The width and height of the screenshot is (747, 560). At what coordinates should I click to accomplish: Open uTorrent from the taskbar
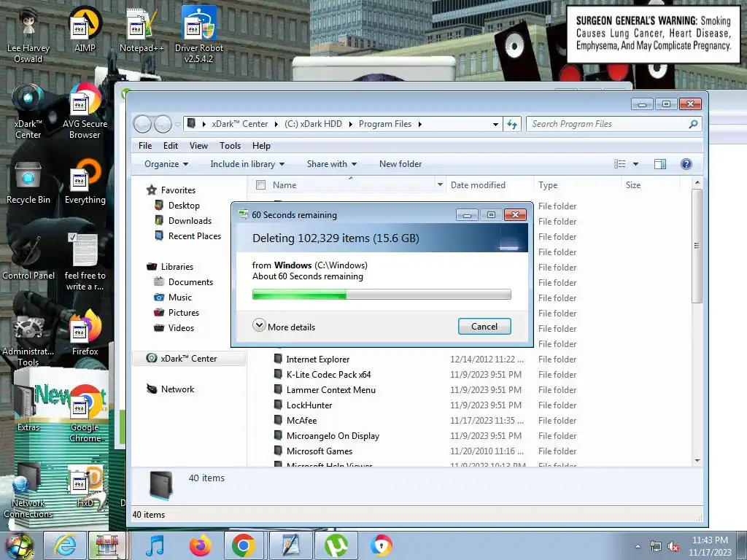[336, 545]
